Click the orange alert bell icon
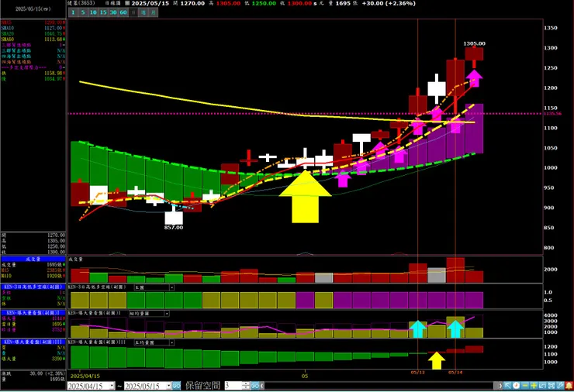 (x=569, y=386)
